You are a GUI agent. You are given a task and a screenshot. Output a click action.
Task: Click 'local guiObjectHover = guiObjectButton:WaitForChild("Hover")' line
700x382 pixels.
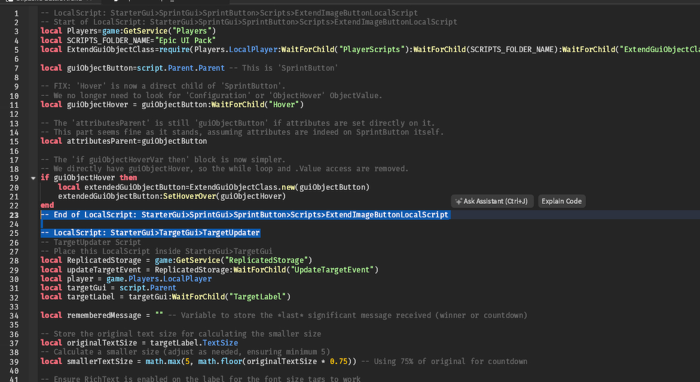click(x=172, y=104)
